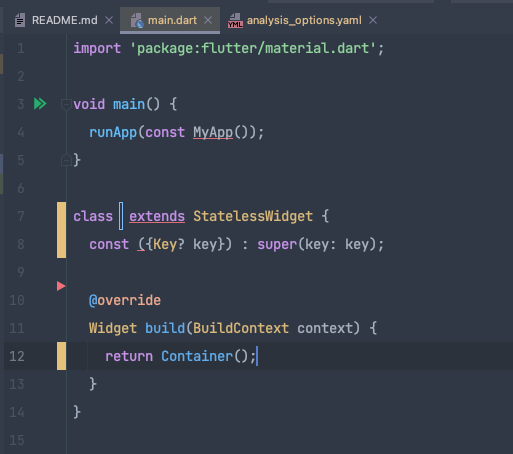
Task: Click the red override gutter marker
Action: click(x=61, y=286)
